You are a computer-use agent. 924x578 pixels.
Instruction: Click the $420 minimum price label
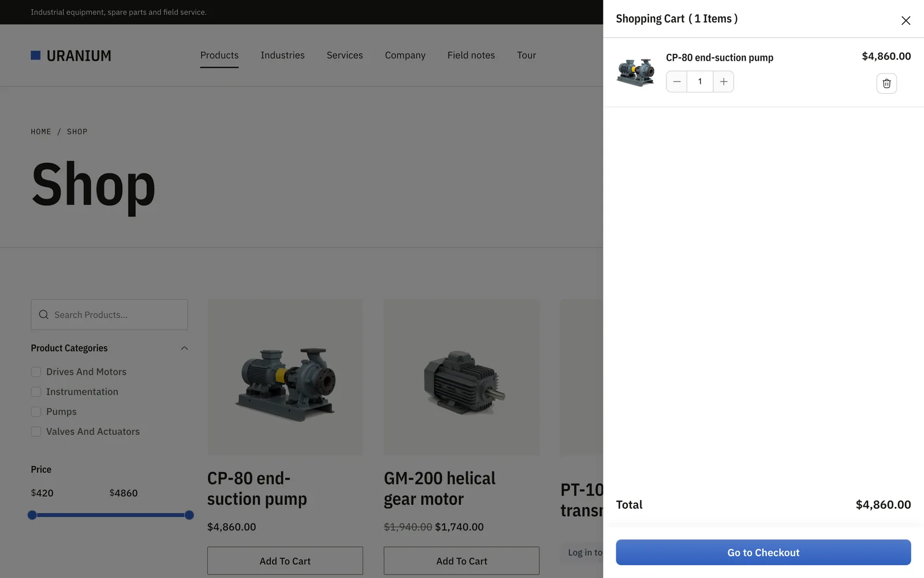click(x=42, y=493)
